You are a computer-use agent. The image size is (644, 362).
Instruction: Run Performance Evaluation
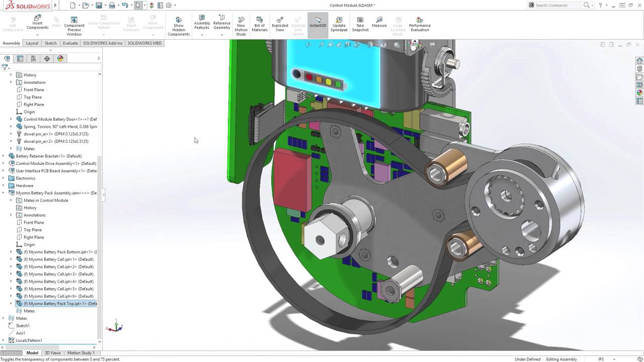(420, 24)
